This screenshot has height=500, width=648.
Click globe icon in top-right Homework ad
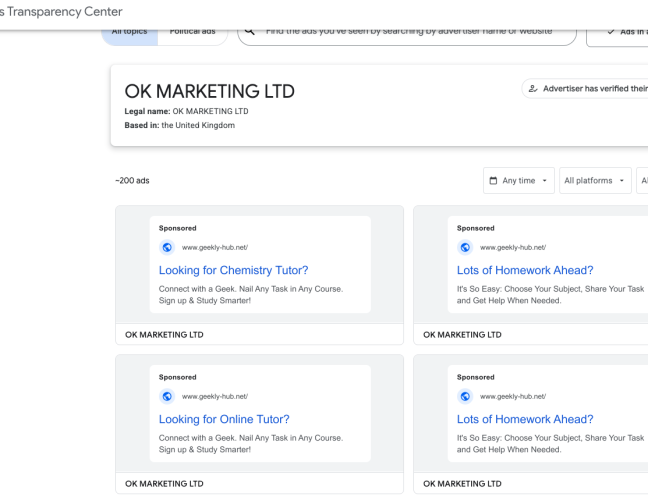[465, 247]
